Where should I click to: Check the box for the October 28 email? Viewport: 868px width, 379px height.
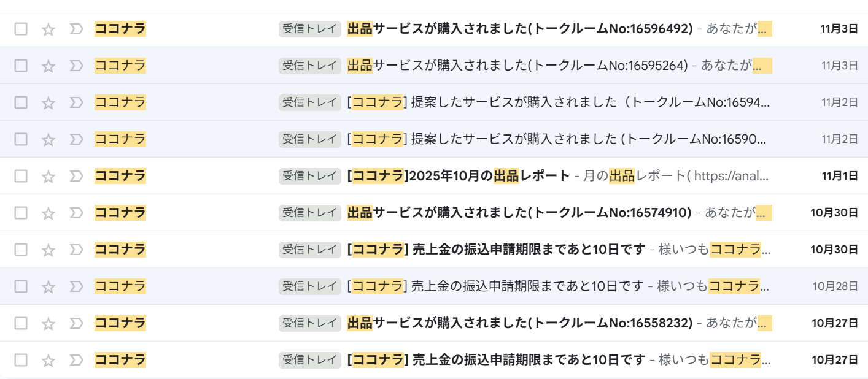pos(21,286)
